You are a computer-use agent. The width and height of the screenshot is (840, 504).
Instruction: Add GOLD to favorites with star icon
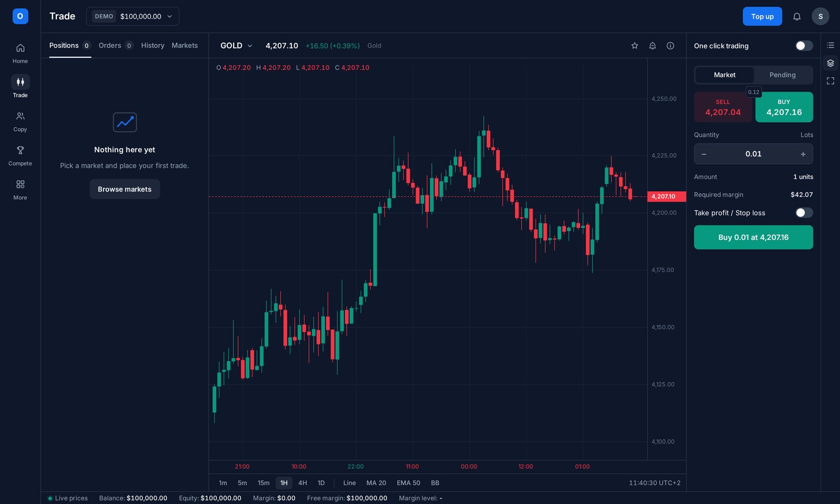pyautogui.click(x=634, y=46)
